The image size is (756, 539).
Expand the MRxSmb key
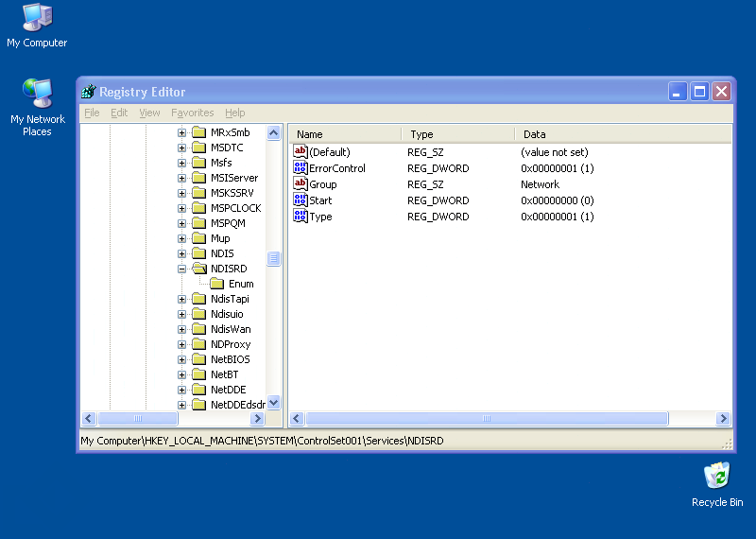point(181,132)
